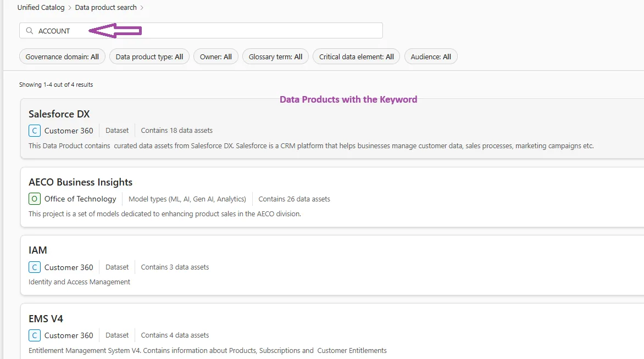Open the Audience filter
Viewport: 644px width, 359px height.
pyautogui.click(x=431, y=57)
